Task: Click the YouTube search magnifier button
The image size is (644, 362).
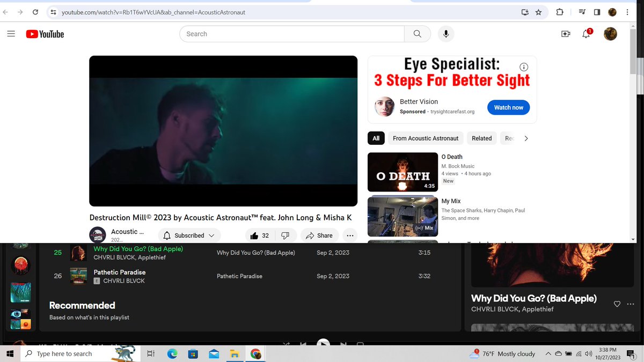Action: (x=418, y=34)
